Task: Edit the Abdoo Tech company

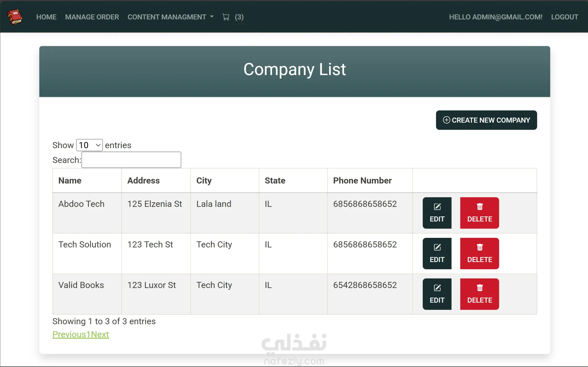Action: coord(437,213)
